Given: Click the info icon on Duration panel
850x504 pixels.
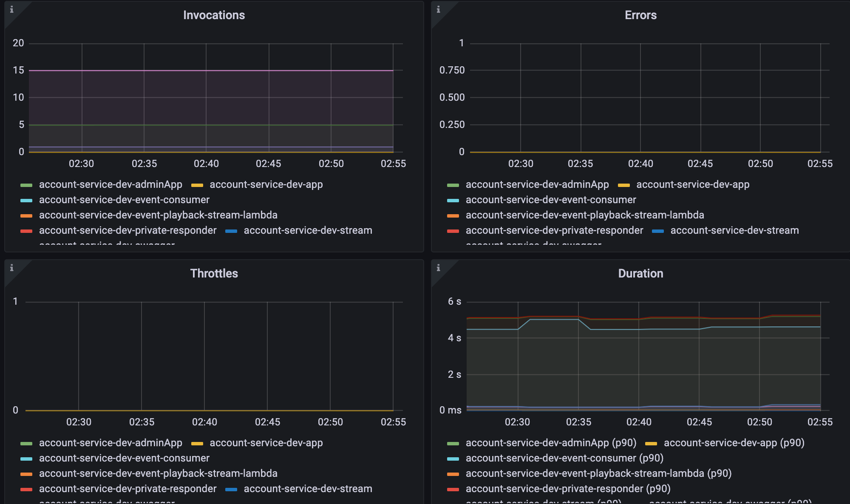Looking at the screenshot, I should click(x=438, y=268).
